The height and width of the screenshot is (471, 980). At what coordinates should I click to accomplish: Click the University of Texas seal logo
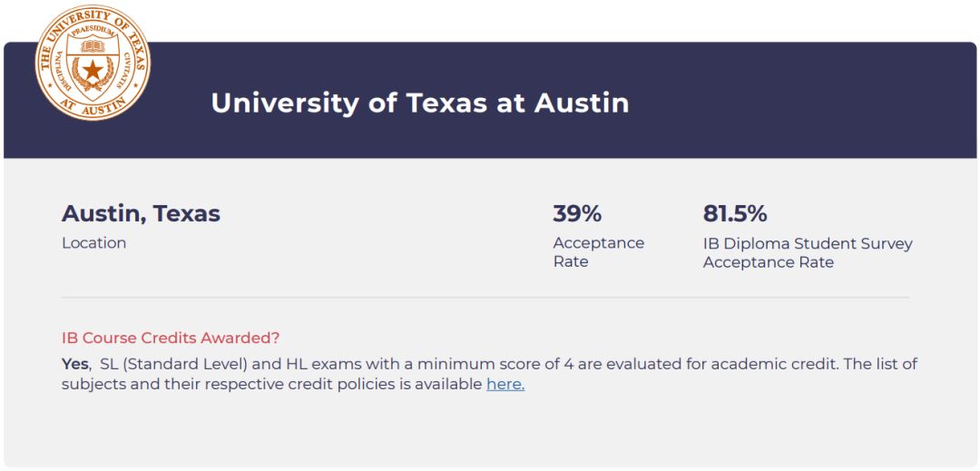[x=93, y=63]
